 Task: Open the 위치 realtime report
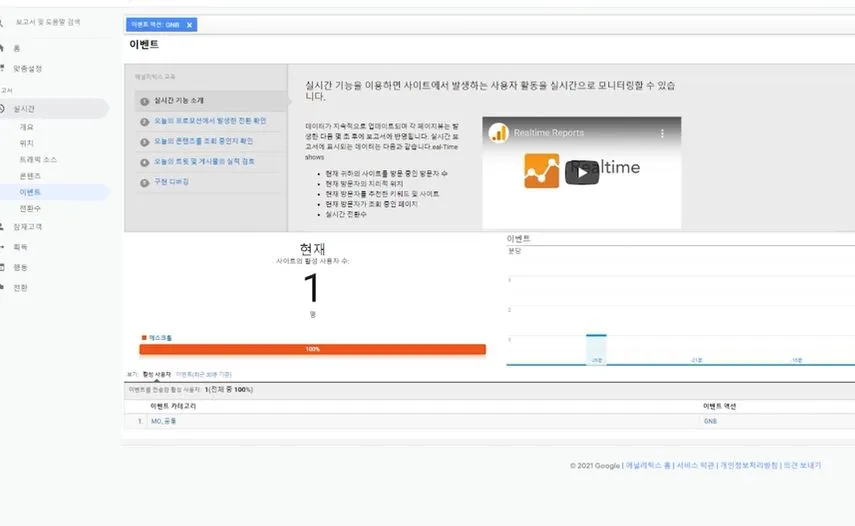(27, 143)
